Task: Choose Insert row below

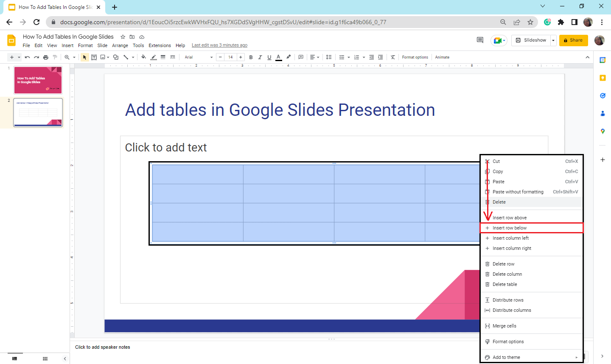Action: tap(532, 228)
